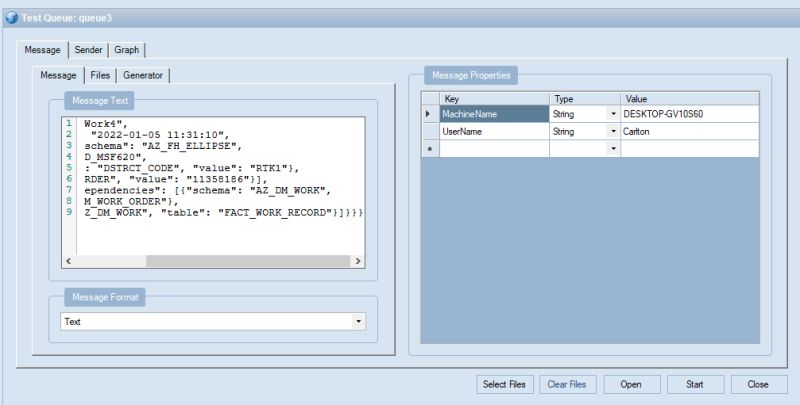Click the line containing "AZ_DM_WORK" dependencies

[208, 190]
